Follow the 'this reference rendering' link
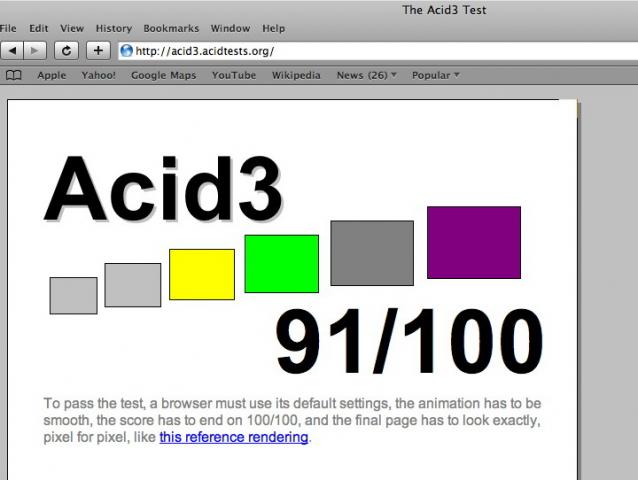Viewport: 638px width, 480px height. (x=234, y=437)
